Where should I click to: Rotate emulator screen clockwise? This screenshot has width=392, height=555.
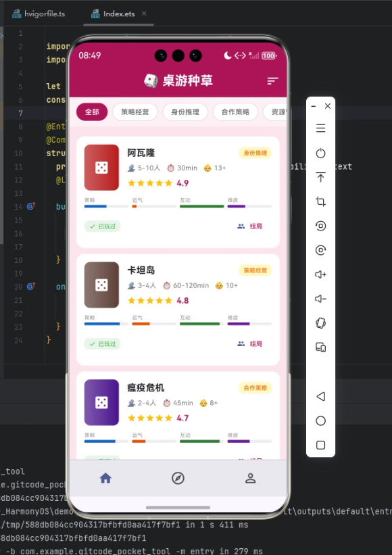tap(320, 250)
